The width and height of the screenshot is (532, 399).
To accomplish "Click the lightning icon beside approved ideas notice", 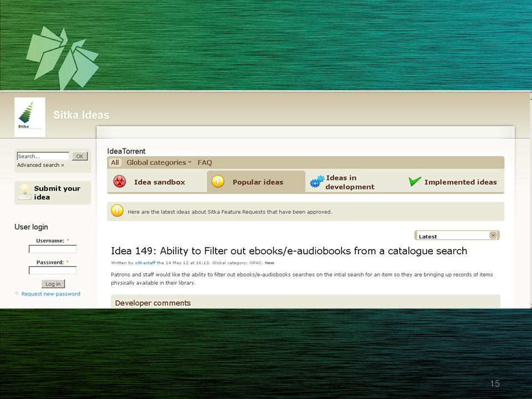I will click(x=117, y=211).
